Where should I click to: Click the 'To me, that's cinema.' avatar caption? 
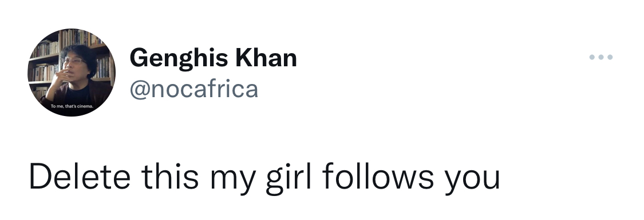[x=72, y=106]
